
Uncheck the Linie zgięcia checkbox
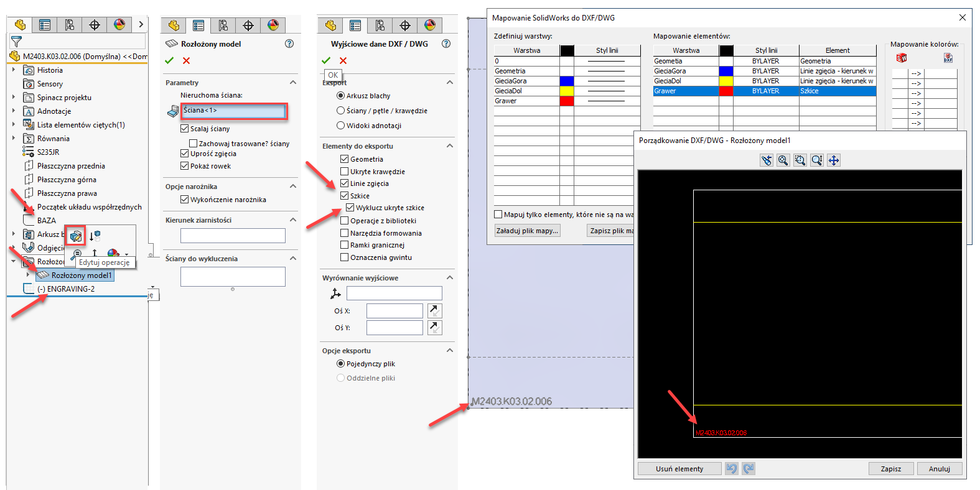[344, 183]
